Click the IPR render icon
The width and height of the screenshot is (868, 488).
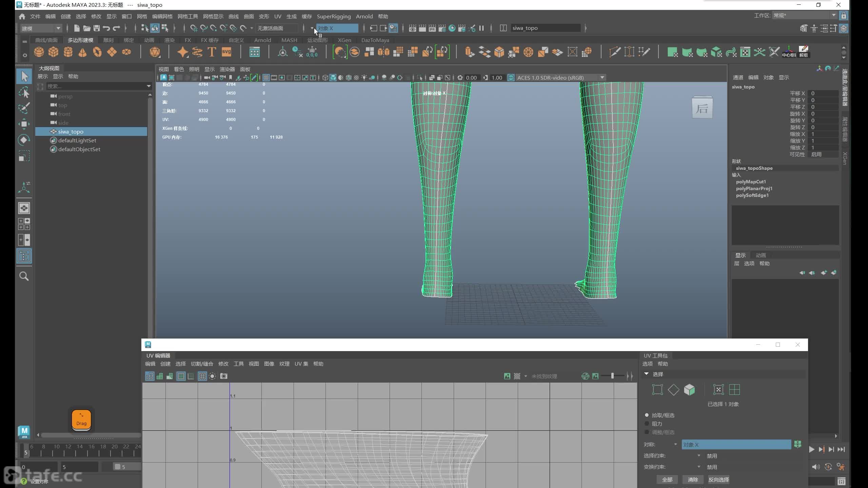click(x=432, y=28)
